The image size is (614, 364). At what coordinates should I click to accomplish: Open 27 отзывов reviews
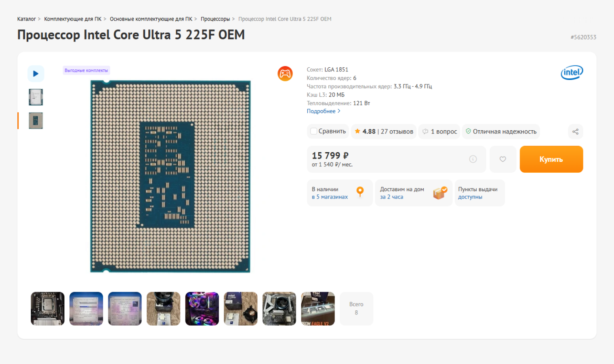(x=397, y=132)
